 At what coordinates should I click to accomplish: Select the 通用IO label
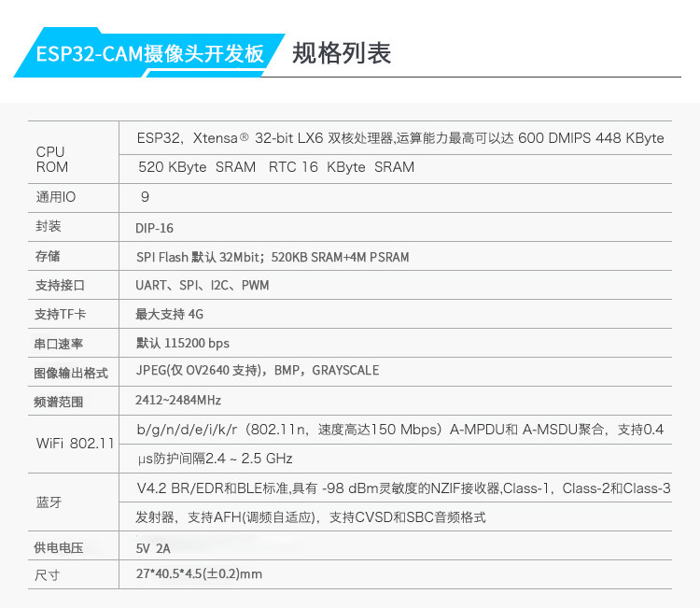(x=56, y=197)
